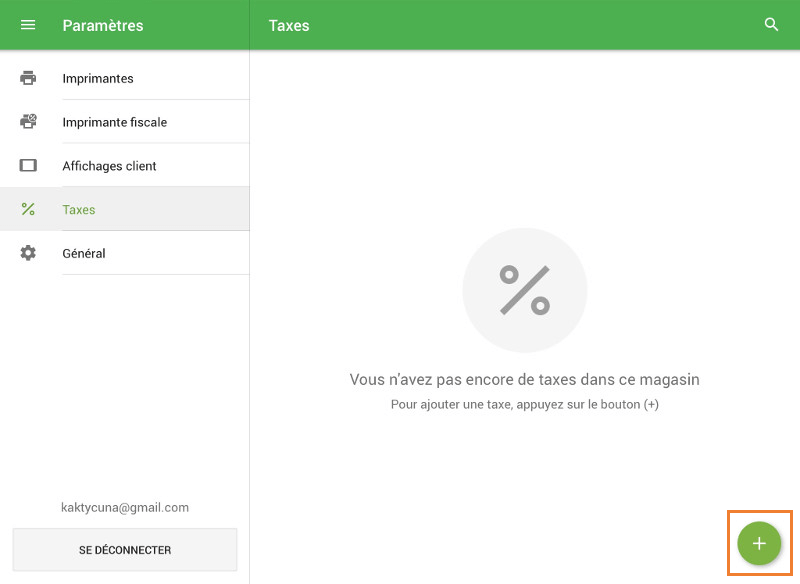This screenshot has height=584, width=800.
Task: Open the Général settings
Action: (124, 253)
